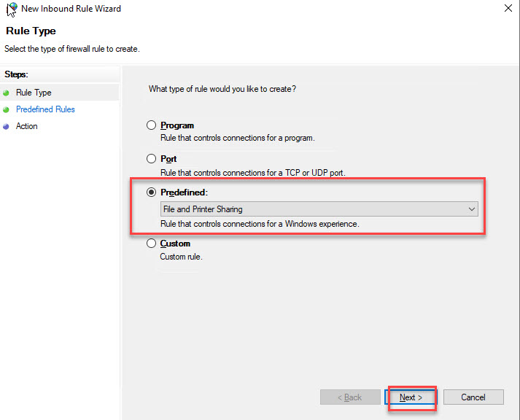Click the green bullet beside Predefined Rules
The height and width of the screenshot is (420, 520).
click(x=7, y=109)
